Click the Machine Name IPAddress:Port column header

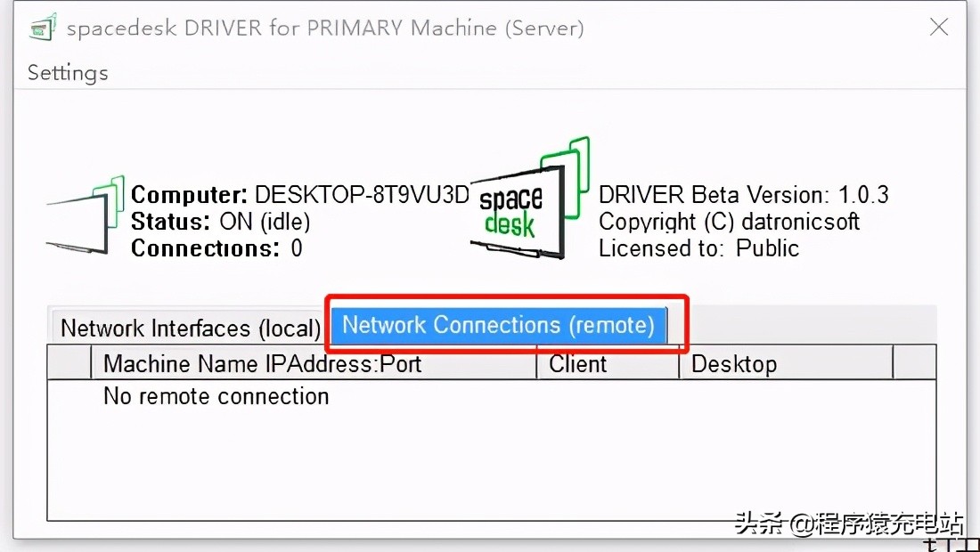tap(314, 363)
